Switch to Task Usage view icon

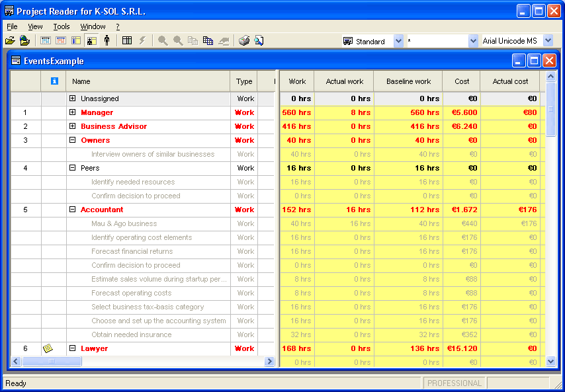[x=75, y=41]
